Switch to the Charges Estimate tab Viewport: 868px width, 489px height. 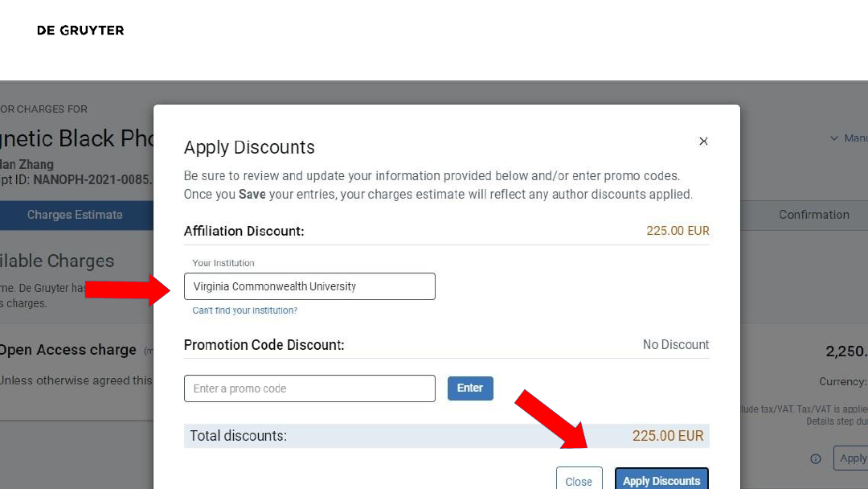point(75,215)
